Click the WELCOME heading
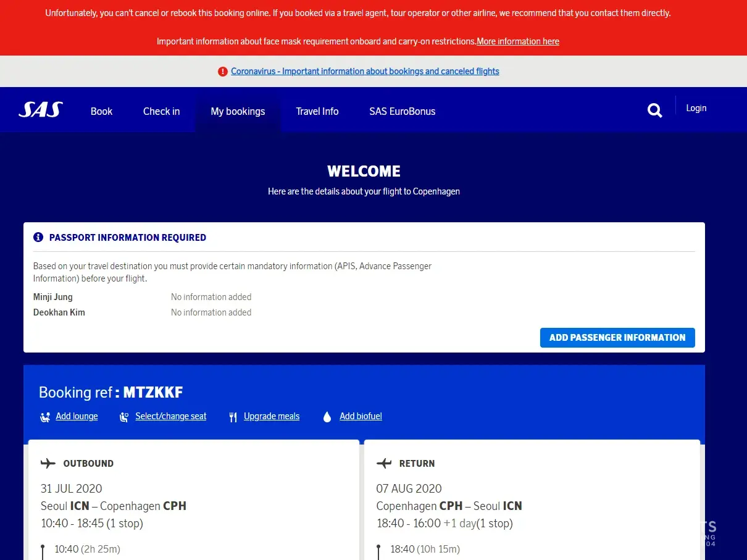 (364, 172)
